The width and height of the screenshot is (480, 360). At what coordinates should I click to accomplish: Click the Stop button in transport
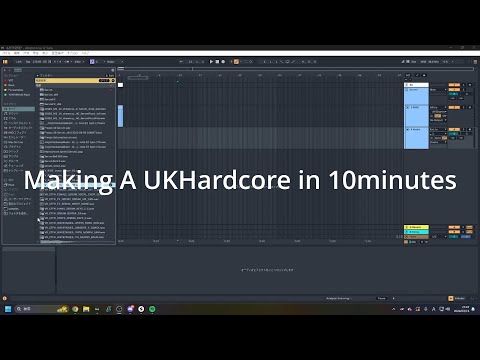(x=217, y=62)
